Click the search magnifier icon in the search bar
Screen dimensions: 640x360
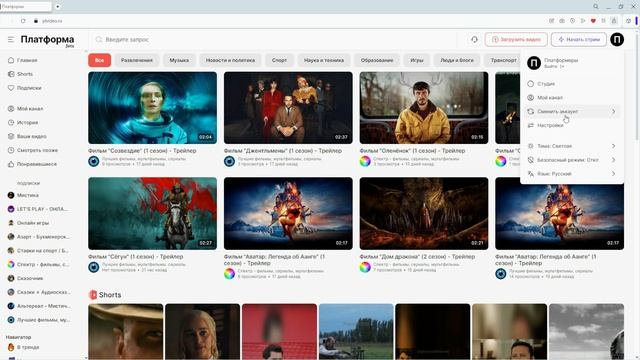(99, 40)
